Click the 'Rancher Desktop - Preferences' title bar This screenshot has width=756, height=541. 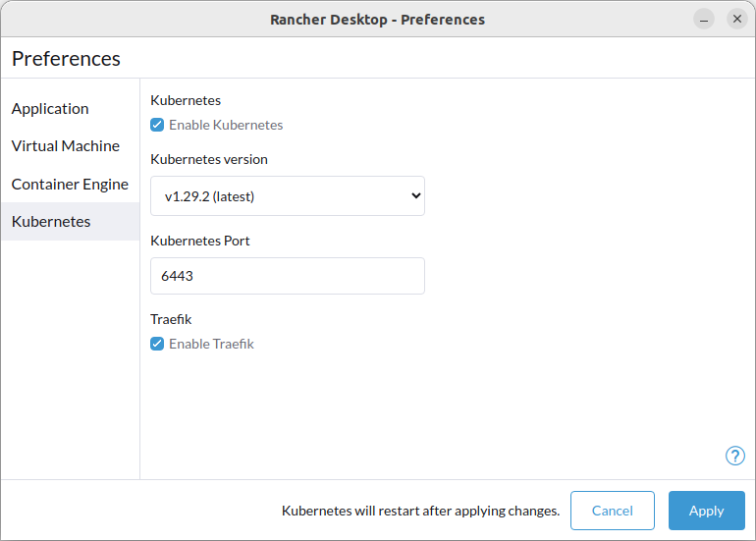378,20
